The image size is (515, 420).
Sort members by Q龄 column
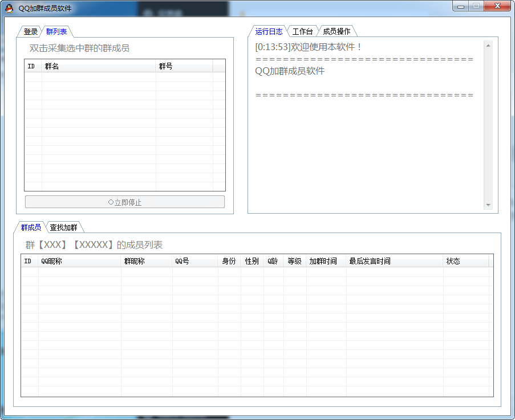click(273, 261)
